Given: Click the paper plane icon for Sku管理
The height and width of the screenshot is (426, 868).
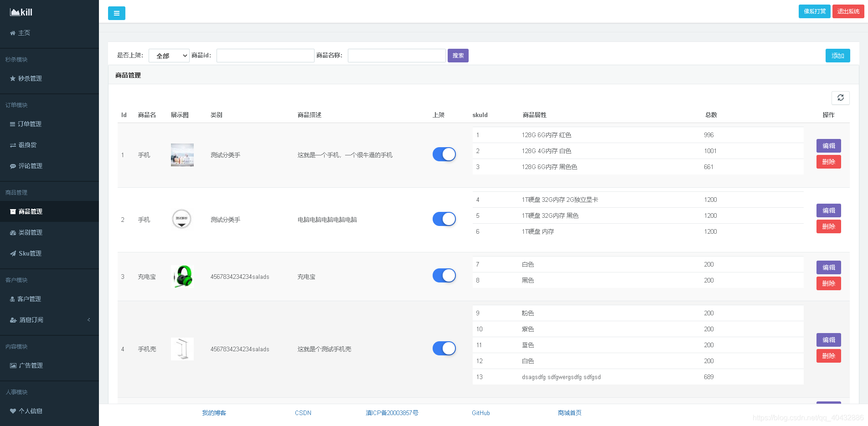Looking at the screenshot, I should 13,254.
